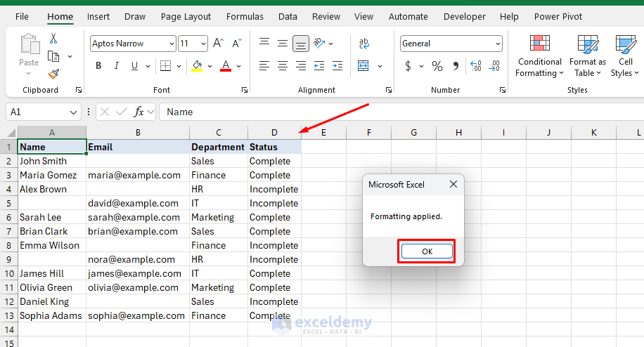Decrease decimal places
Image resolution: width=644 pixels, height=347 pixels.
click(494, 65)
